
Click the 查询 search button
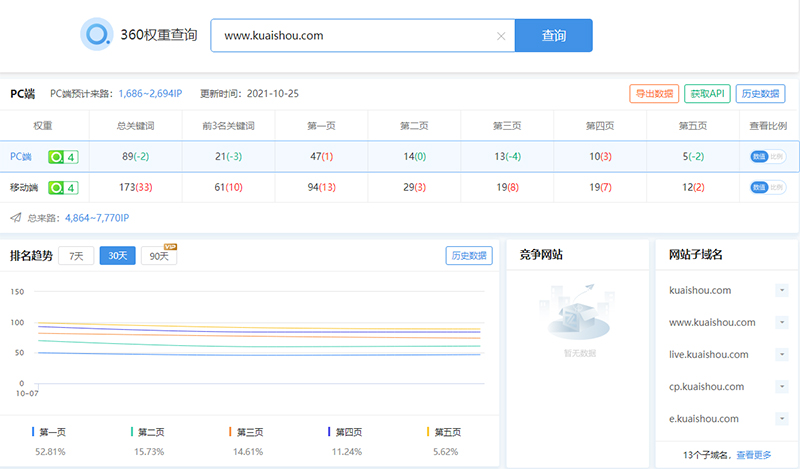pyautogui.click(x=554, y=36)
